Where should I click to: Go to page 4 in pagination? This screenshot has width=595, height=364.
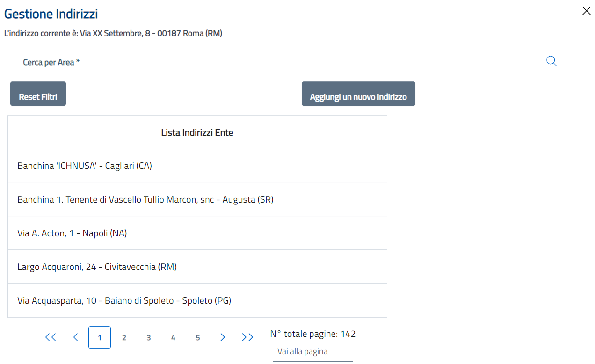point(173,337)
